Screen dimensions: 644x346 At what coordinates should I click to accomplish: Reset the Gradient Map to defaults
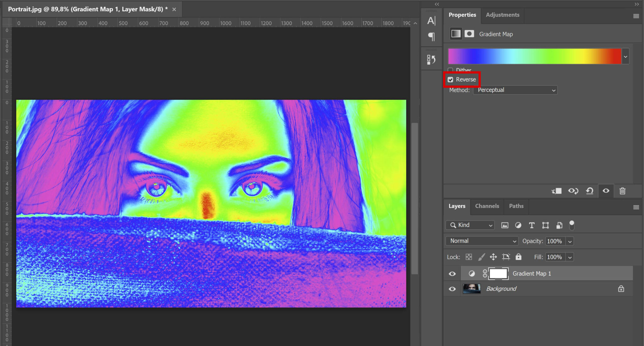[590, 191]
